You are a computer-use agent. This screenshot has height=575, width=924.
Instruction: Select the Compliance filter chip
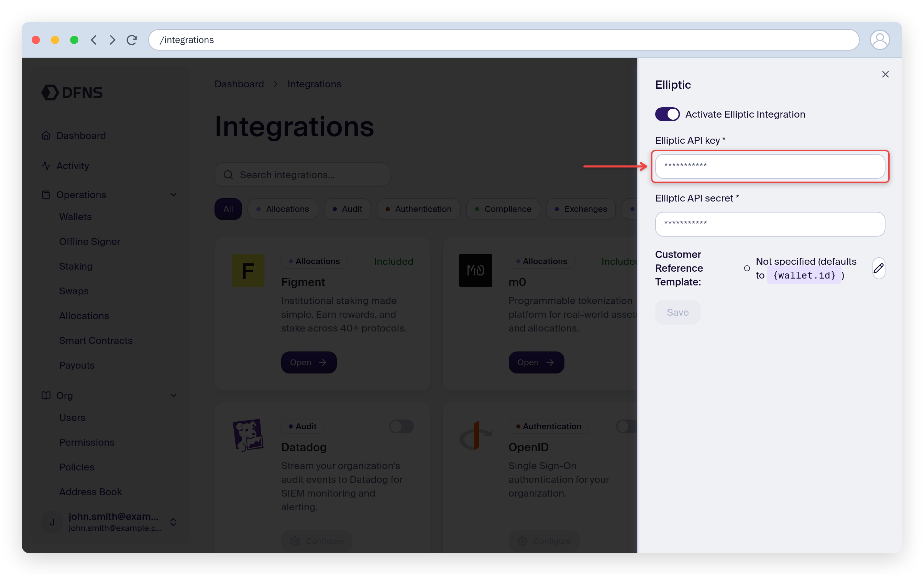503,209
